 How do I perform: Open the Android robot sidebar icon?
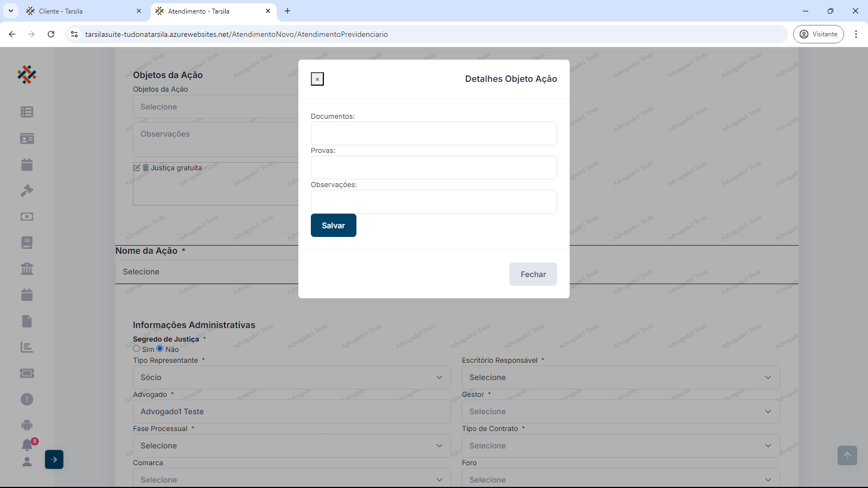[27, 425]
